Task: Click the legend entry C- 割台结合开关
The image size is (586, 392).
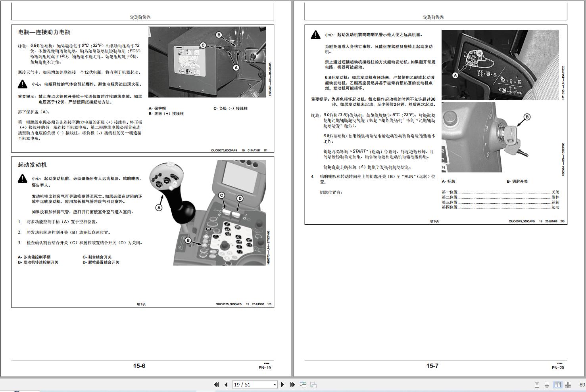Action: tap(97, 257)
